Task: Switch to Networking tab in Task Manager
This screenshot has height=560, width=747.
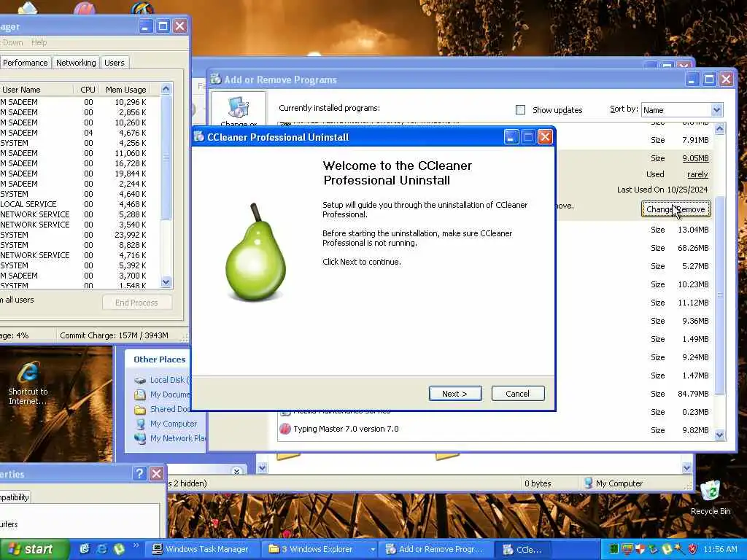Action: coord(76,63)
